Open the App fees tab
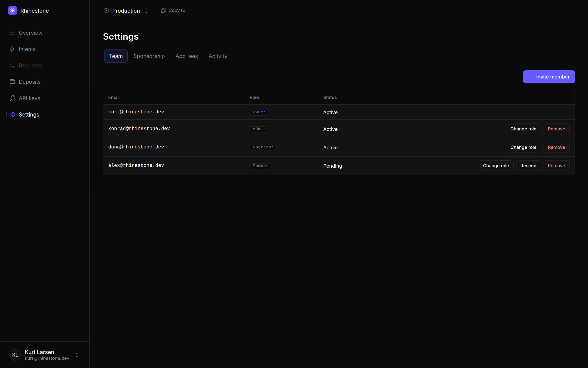The height and width of the screenshot is (368, 588). [187, 56]
